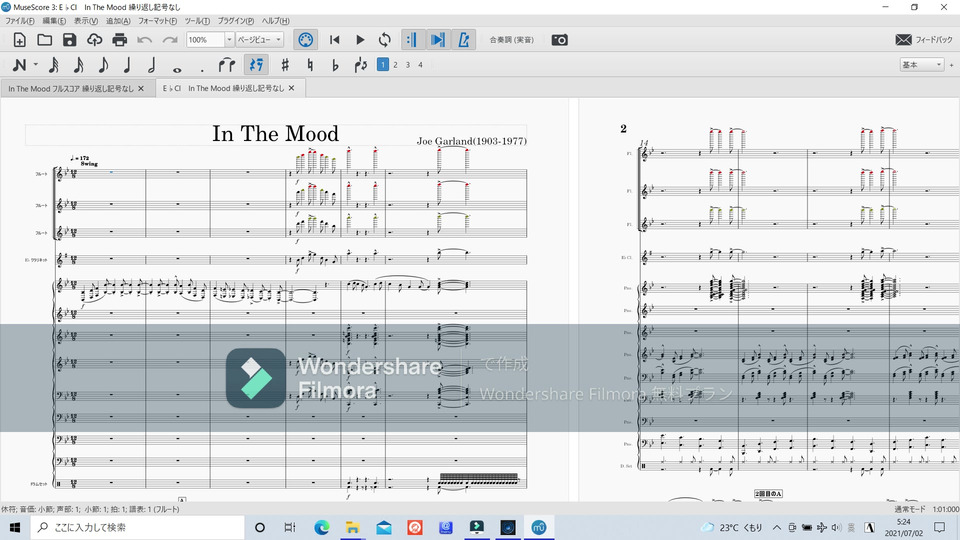Image resolution: width=960 pixels, height=540 pixels.
Task: Open the フォーマット(F) menu
Action: point(157,21)
